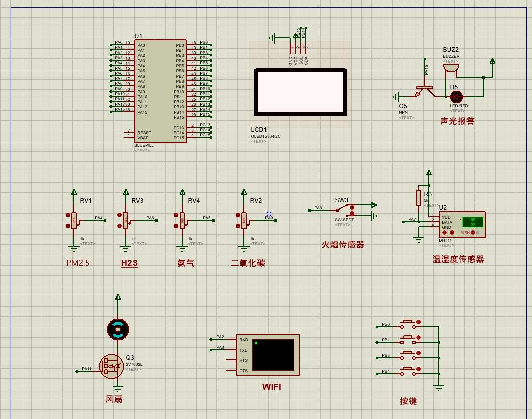
Task: Select the U1 BLUEPILL microcontroller chip
Action: 160,91
